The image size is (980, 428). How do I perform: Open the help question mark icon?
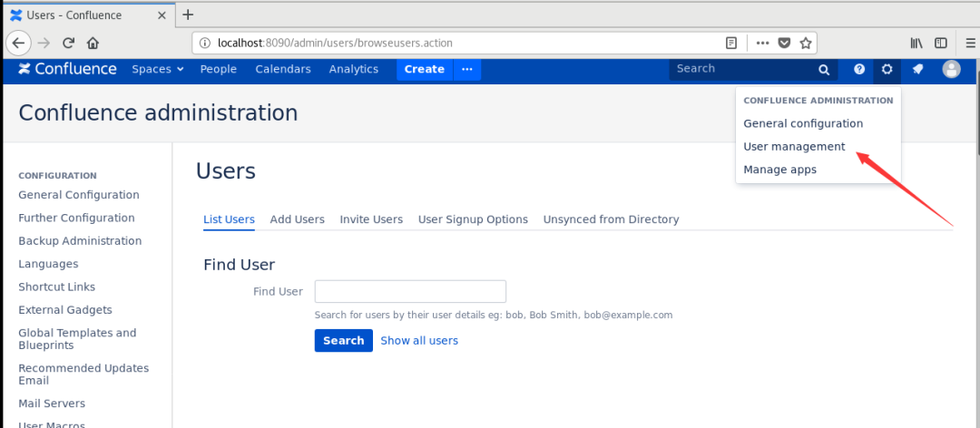tap(858, 70)
